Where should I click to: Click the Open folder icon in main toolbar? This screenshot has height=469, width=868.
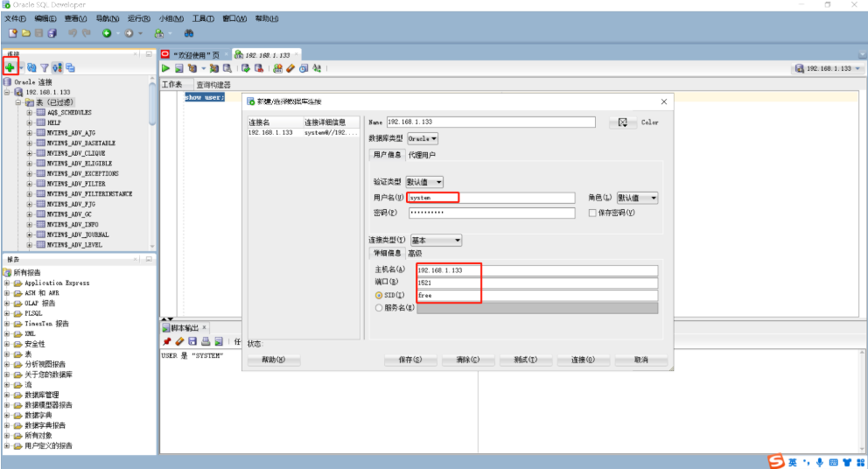[x=26, y=33]
